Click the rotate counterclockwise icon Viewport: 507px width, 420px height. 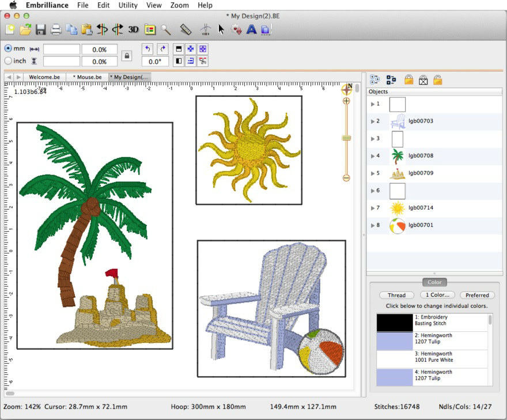[x=147, y=49]
